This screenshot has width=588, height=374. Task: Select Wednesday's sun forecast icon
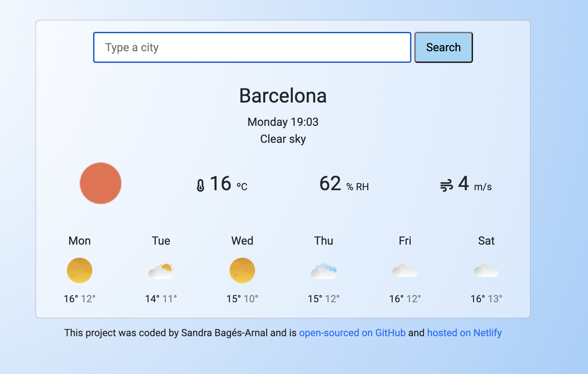click(242, 270)
